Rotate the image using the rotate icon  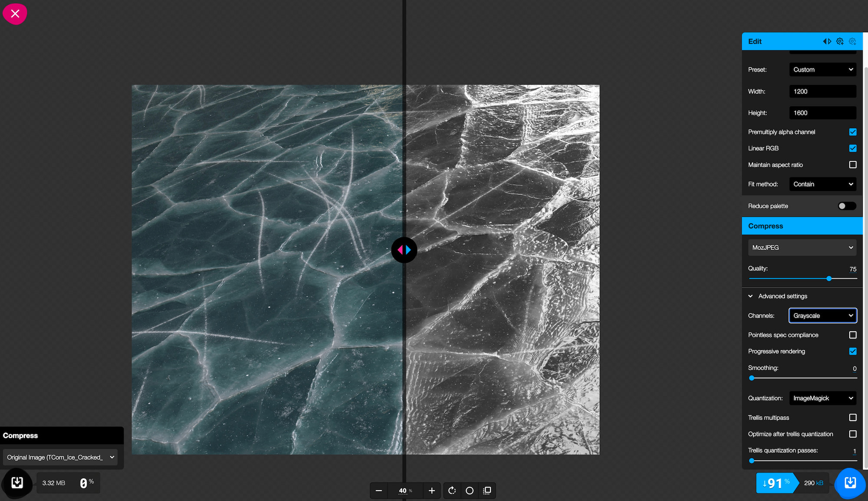click(x=452, y=491)
